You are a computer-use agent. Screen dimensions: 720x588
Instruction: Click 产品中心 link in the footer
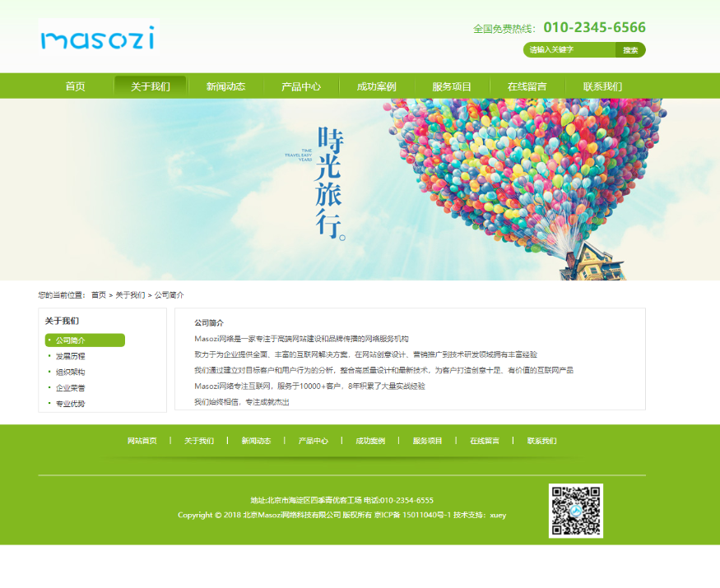coord(314,441)
